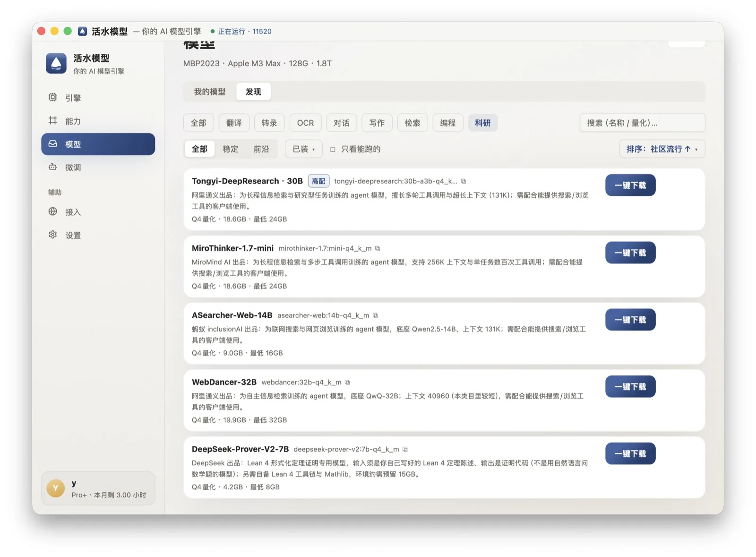Copy the deepseek-prover-v2:7b-q4_k_m ID

tap(405, 449)
